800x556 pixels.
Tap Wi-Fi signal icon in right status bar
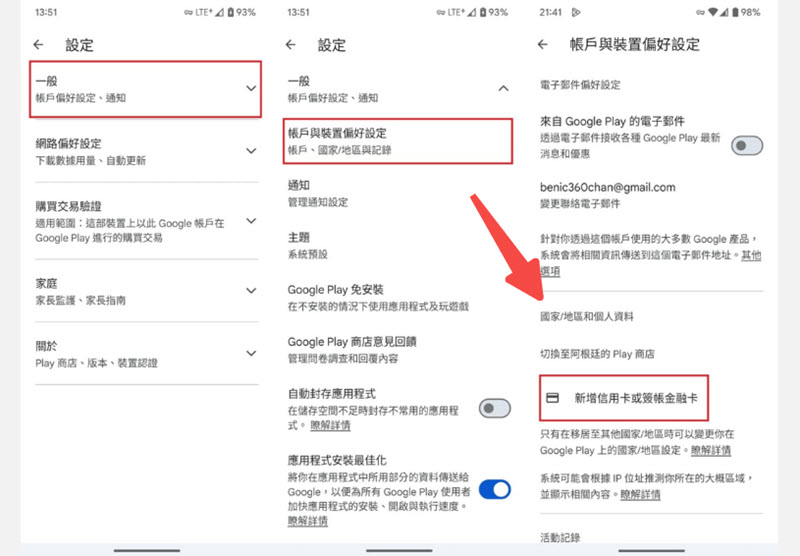point(713,12)
